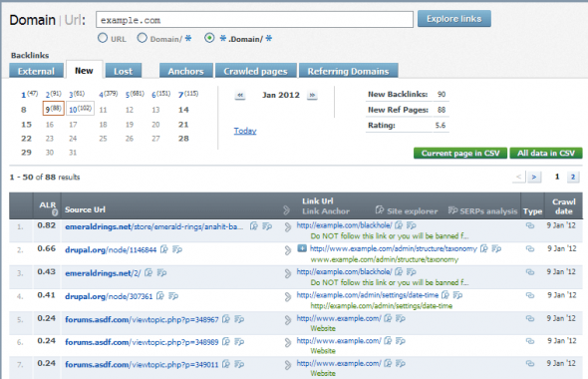Open drupal.org/node/1146844 source link

[x=111, y=250]
